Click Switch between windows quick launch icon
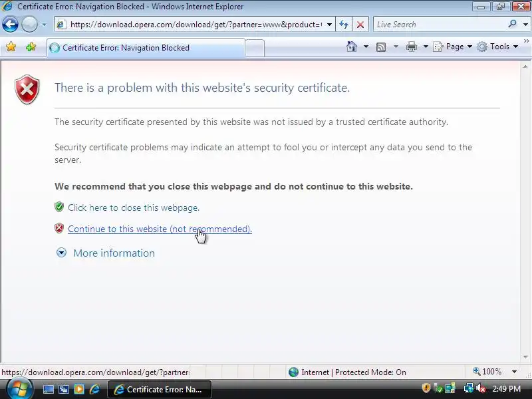 64,389
